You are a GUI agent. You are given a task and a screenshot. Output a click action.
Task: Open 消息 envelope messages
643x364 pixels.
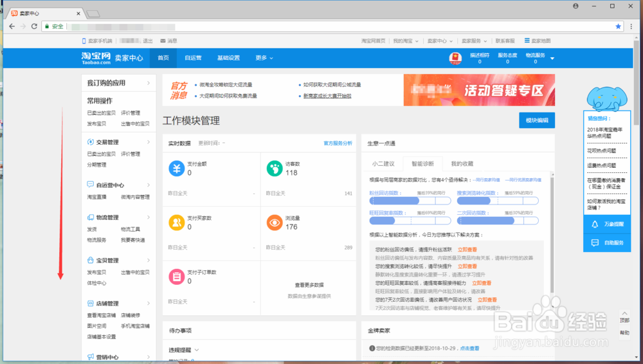(168, 41)
